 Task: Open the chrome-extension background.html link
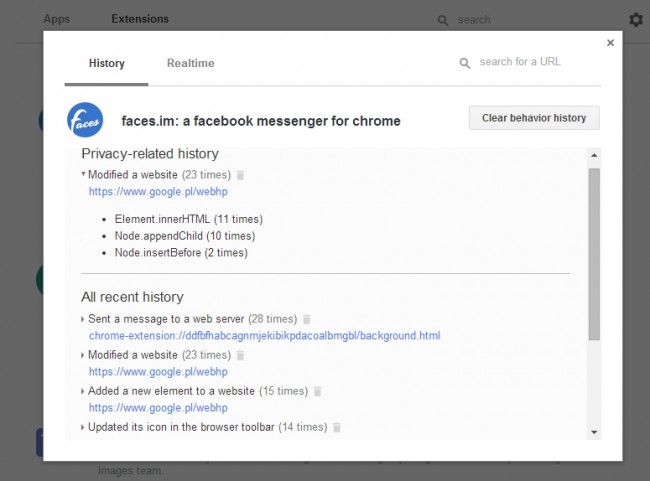(264, 336)
